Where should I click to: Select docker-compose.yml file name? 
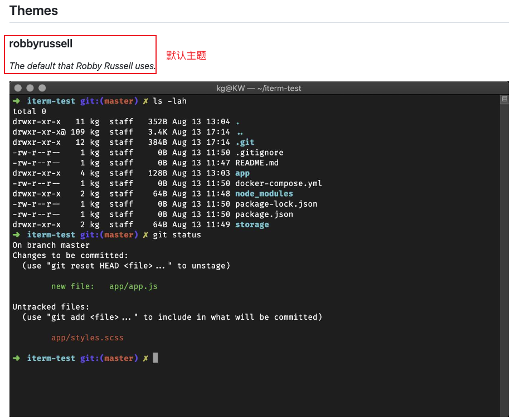[x=279, y=183]
